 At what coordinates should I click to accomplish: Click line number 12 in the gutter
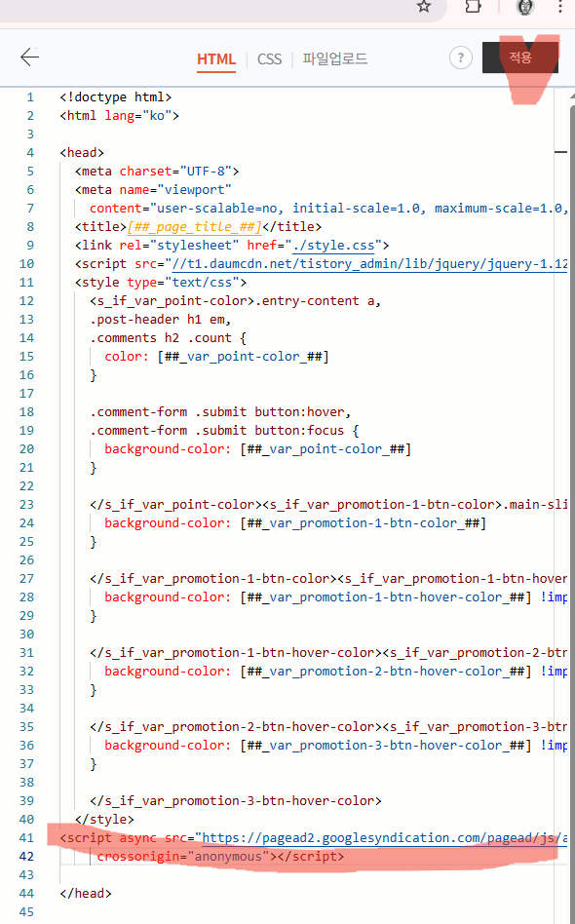click(x=26, y=301)
